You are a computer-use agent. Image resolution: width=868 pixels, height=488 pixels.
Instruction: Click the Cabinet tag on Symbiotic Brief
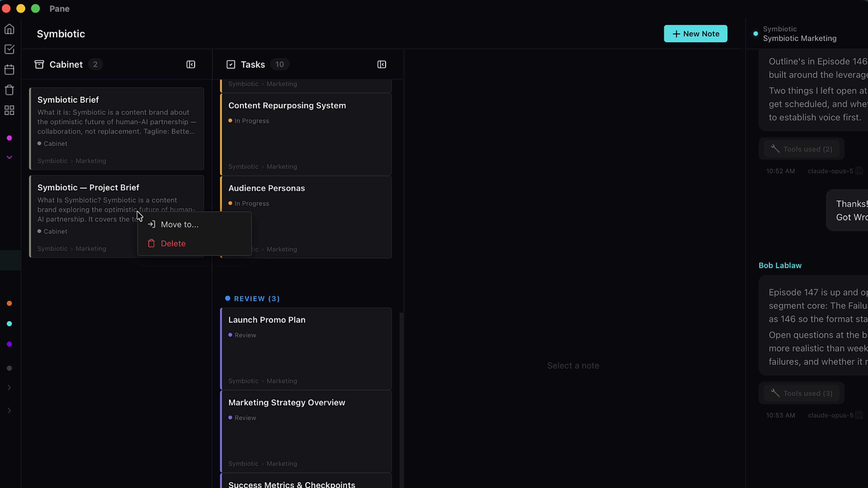52,144
